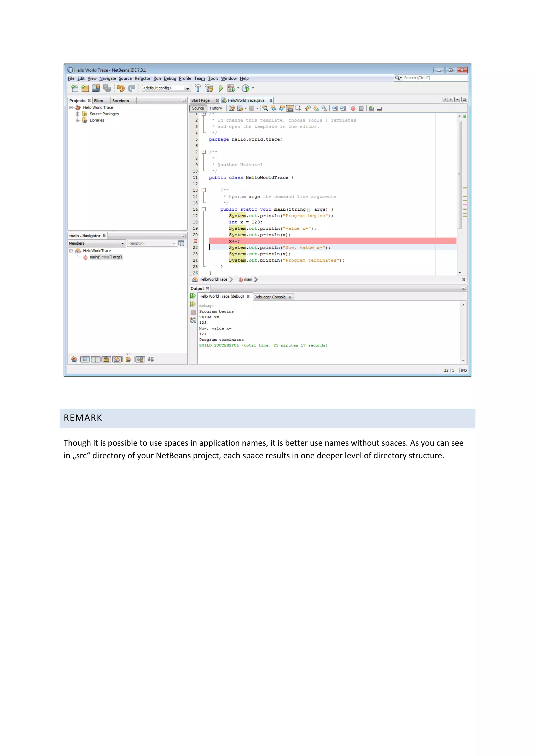This screenshot has width=535, height=756.
Task: Click the Next Bookmark icon
Action: [x=316, y=108]
